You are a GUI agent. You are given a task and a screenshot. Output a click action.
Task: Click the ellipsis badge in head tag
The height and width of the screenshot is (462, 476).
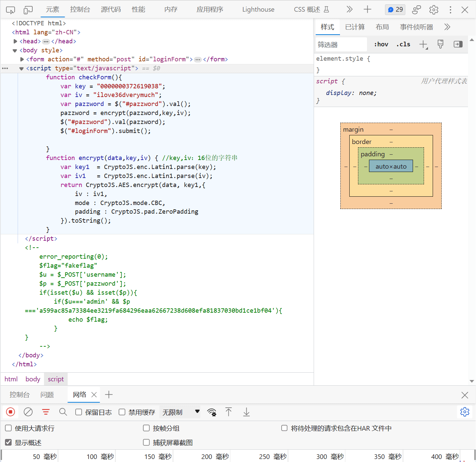[46, 42]
